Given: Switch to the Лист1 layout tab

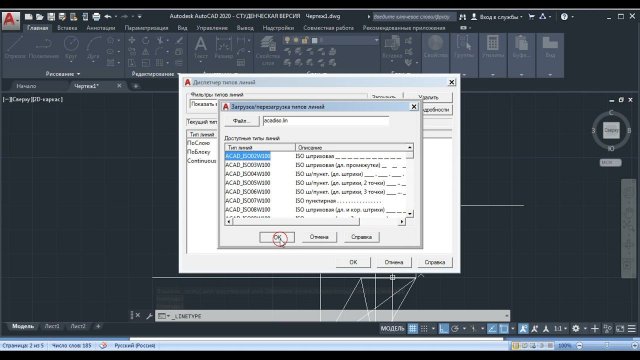Looking at the screenshot, I should [x=52, y=326].
